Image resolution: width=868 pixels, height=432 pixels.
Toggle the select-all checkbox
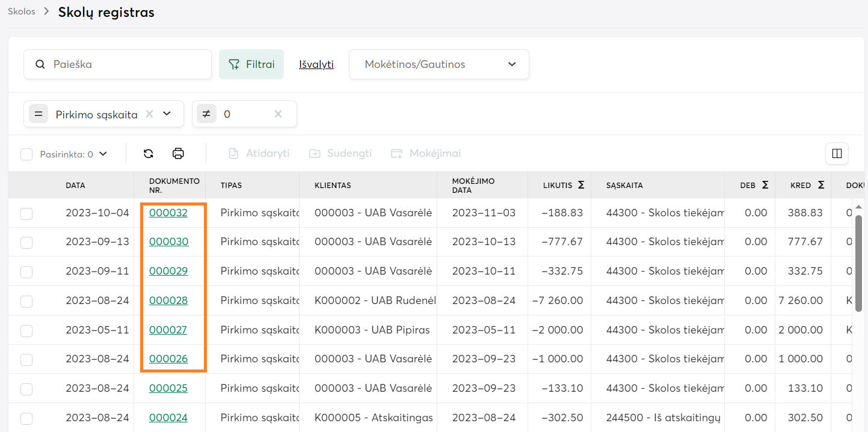tap(26, 154)
